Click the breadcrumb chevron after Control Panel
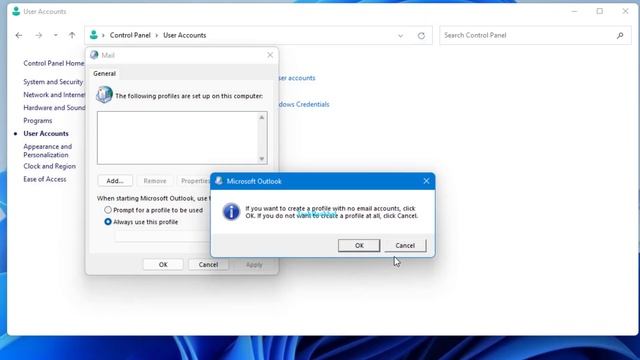This screenshot has height=360, width=640. (157, 36)
